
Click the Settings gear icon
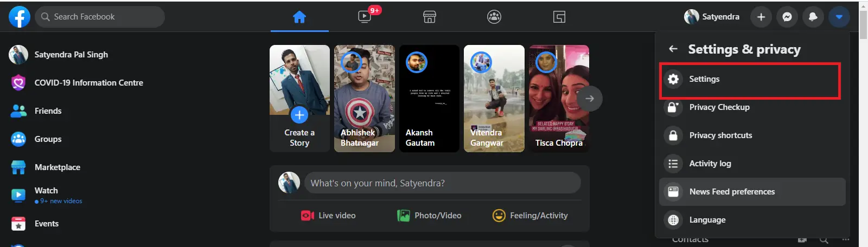673,79
